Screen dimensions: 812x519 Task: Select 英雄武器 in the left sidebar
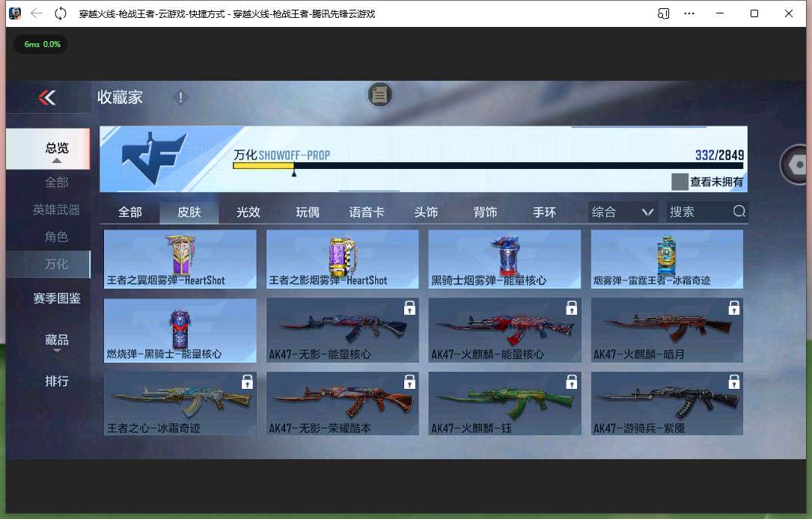tap(56, 209)
